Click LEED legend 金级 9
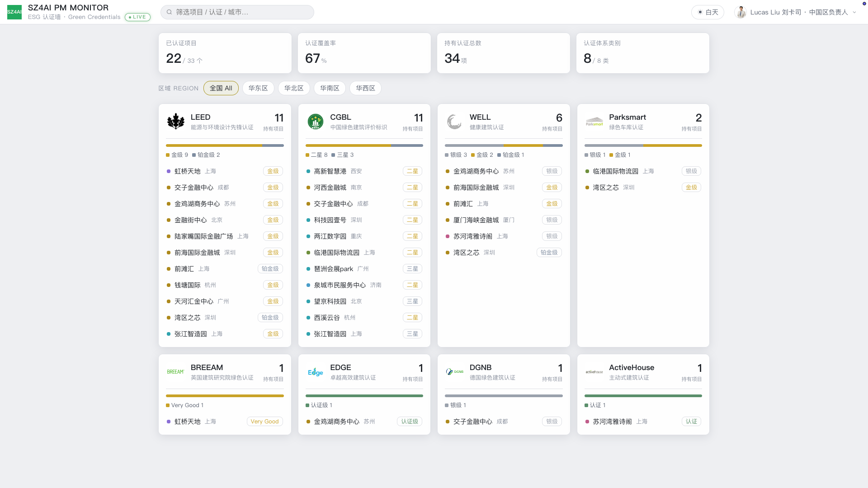 pos(177,155)
